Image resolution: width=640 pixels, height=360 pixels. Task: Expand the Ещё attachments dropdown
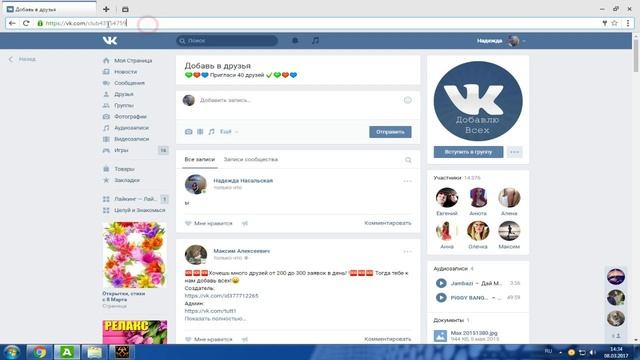(x=229, y=132)
